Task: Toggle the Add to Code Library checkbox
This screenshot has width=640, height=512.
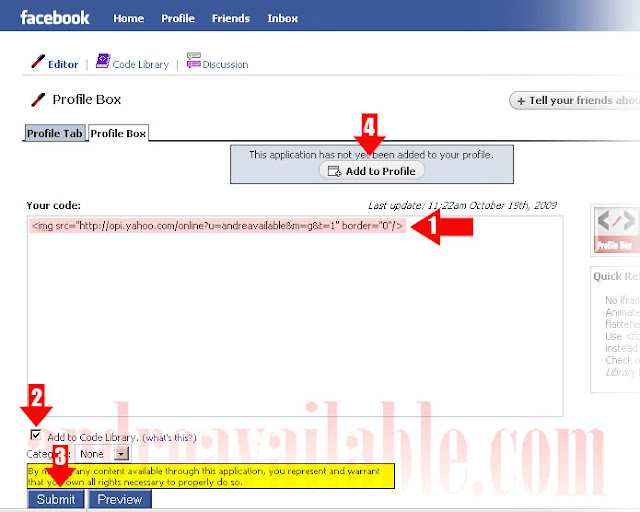Action: (x=36, y=435)
